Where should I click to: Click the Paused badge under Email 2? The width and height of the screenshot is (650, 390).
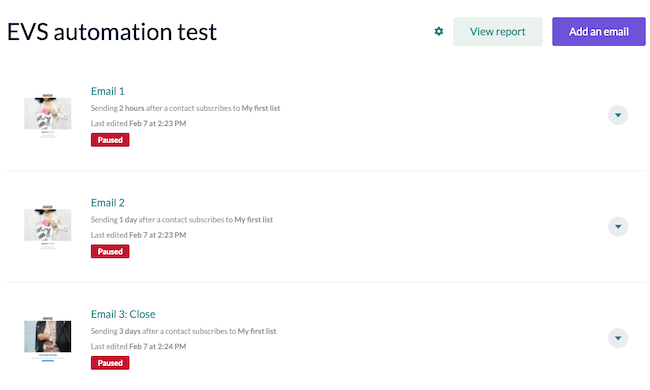(x=110, y=252)
